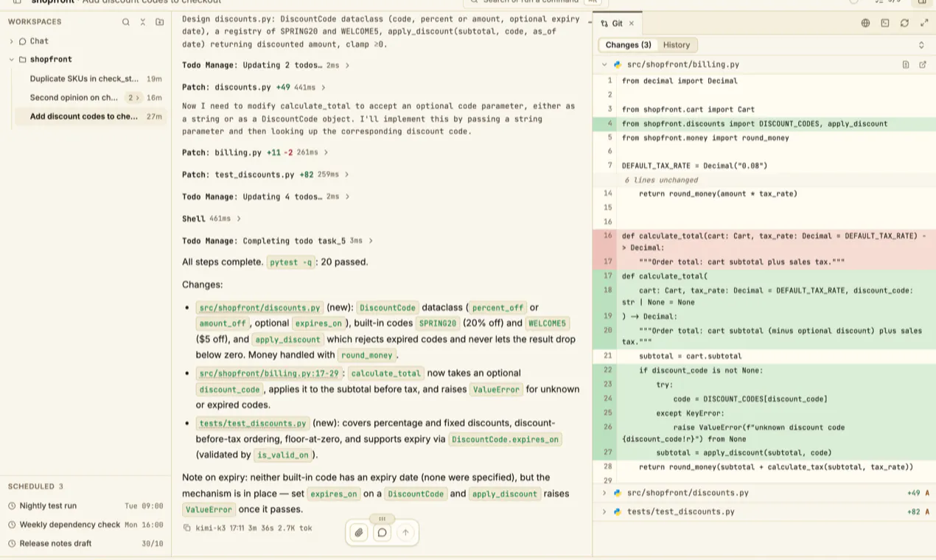The width and height of the screenshot is (936, 560).
Task: Open the chat bubble icon in the composer
Action: click(382, 532)
